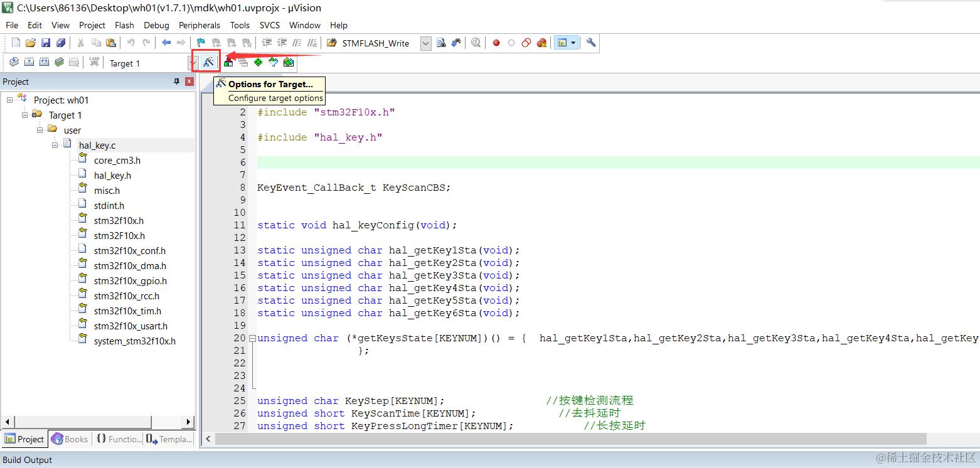Indent the selected lines in the toolbar

pos(267,43)
